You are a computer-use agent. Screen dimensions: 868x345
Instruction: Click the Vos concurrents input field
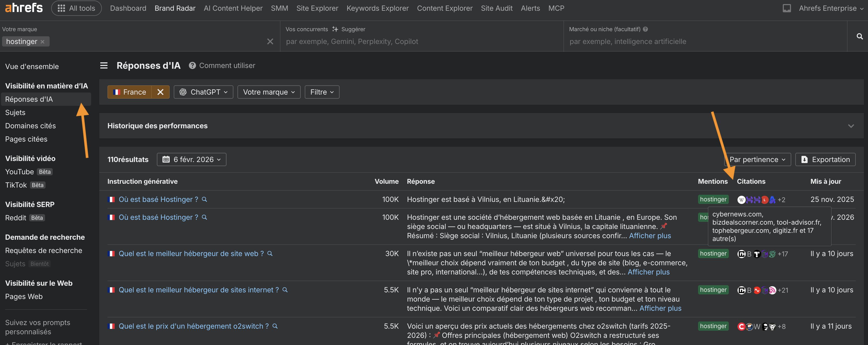(421, 42)
